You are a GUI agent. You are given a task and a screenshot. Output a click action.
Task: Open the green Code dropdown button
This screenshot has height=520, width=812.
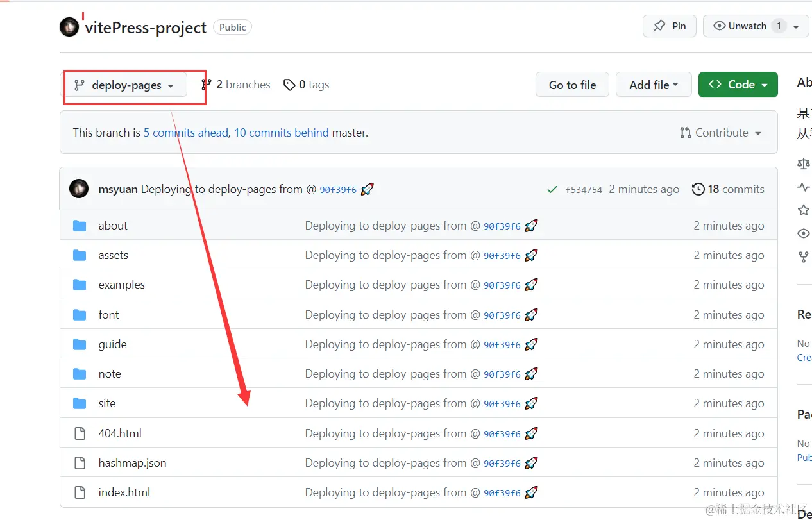click(738, 85)
